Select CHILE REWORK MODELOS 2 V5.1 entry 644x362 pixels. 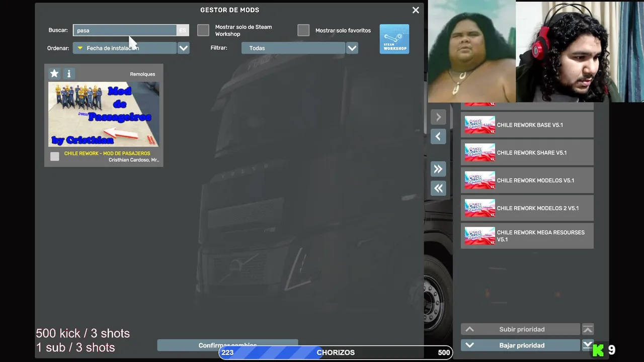tap(527, 208)
